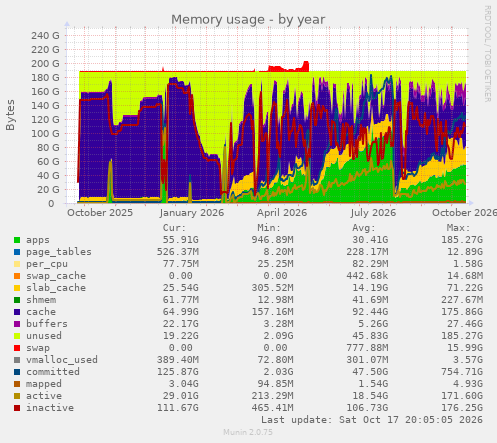Click the navy committed legend swatch
The width and height of the screenshot is (497, 443).
(17, 372)
